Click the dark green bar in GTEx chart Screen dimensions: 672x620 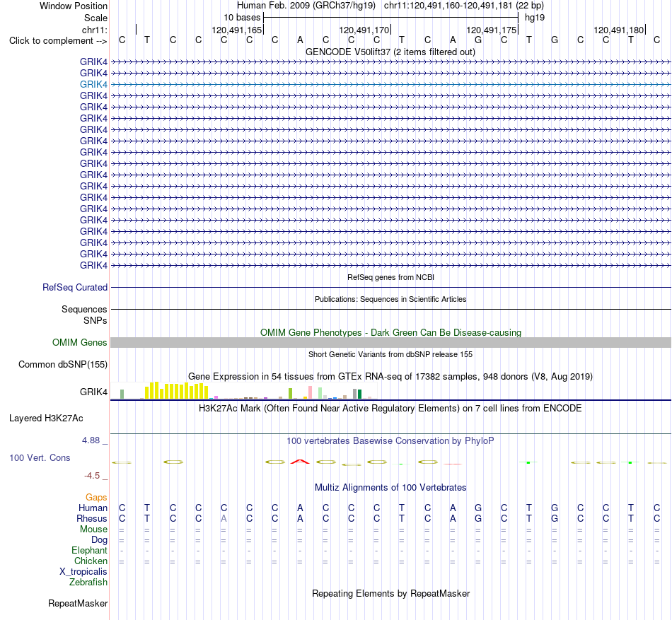click(x=359, y=394)
